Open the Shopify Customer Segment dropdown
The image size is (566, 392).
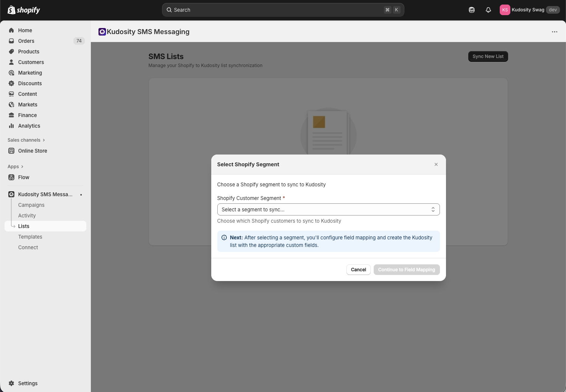[x=328, y=209]
